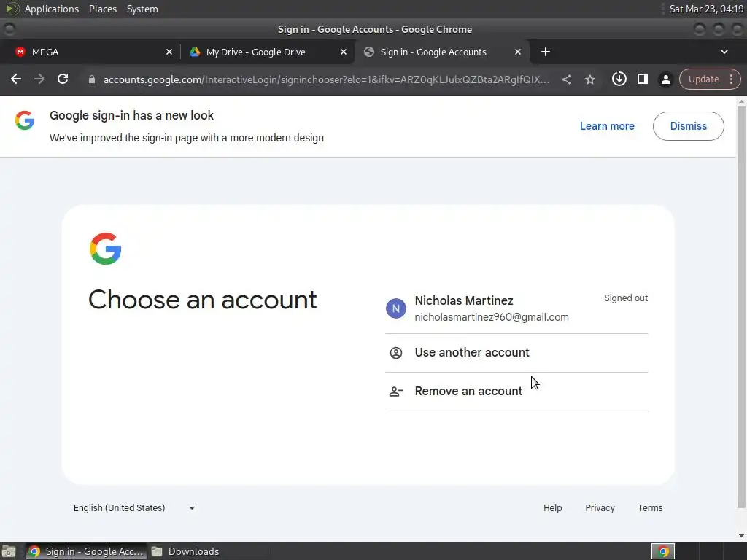Open the Chrome profile icon
The width and height of the screenshot is (747, 560).
pyautogui.click(x=665, y=79)
